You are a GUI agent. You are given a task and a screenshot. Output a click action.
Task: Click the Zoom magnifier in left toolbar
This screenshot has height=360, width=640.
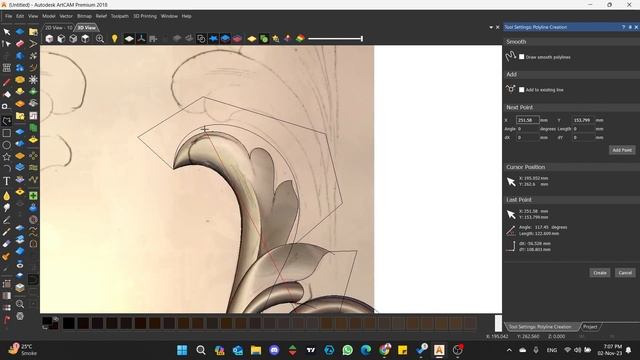pyautogui.click(x=20, y=304)
